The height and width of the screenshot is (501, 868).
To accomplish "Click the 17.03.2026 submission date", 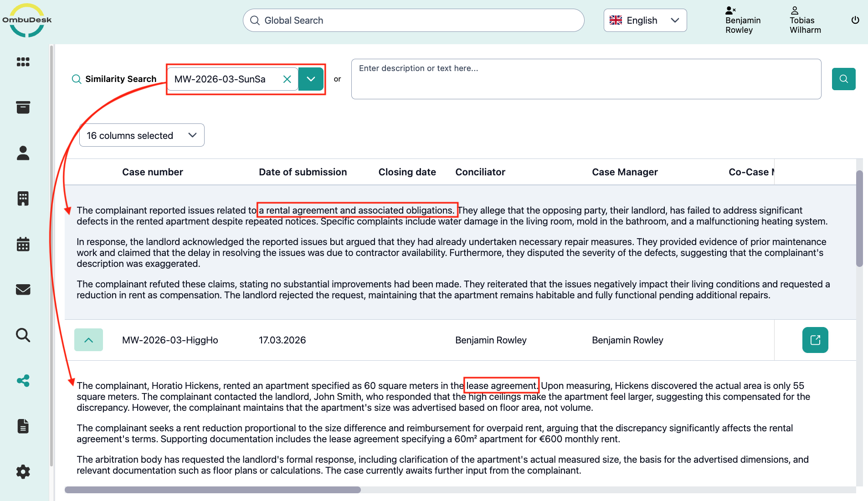I will [282, 340].
